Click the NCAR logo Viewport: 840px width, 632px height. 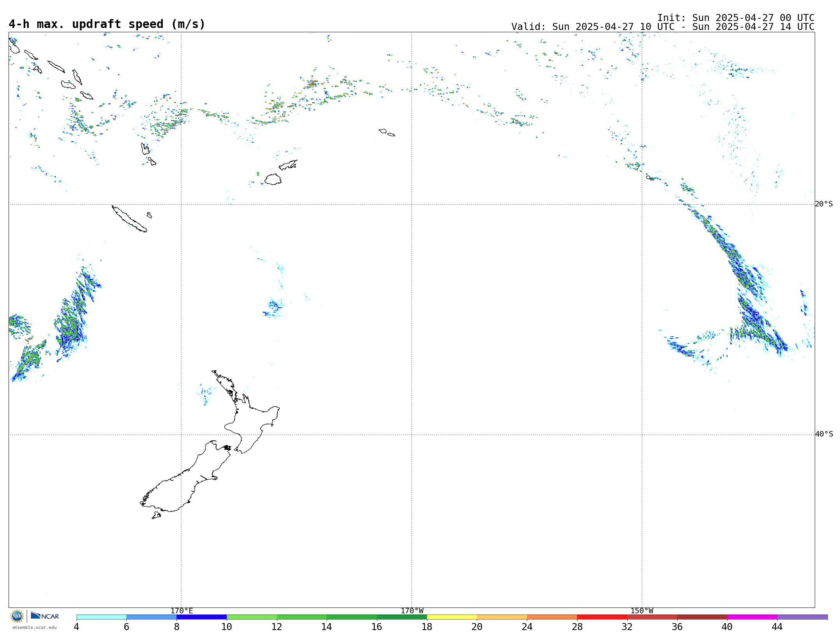45,616
